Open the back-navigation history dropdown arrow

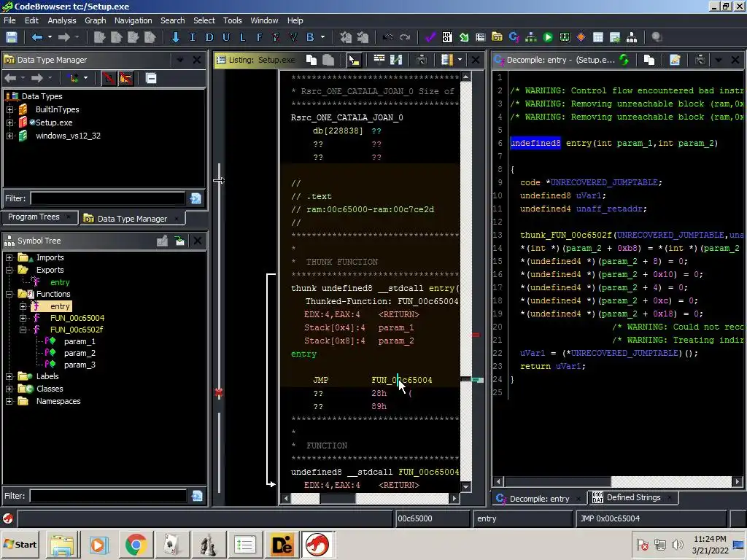tap(50, 37)
